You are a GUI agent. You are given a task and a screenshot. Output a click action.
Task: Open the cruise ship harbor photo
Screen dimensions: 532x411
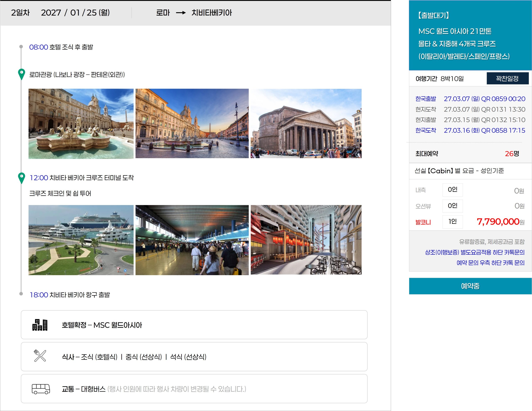point(81,240)
